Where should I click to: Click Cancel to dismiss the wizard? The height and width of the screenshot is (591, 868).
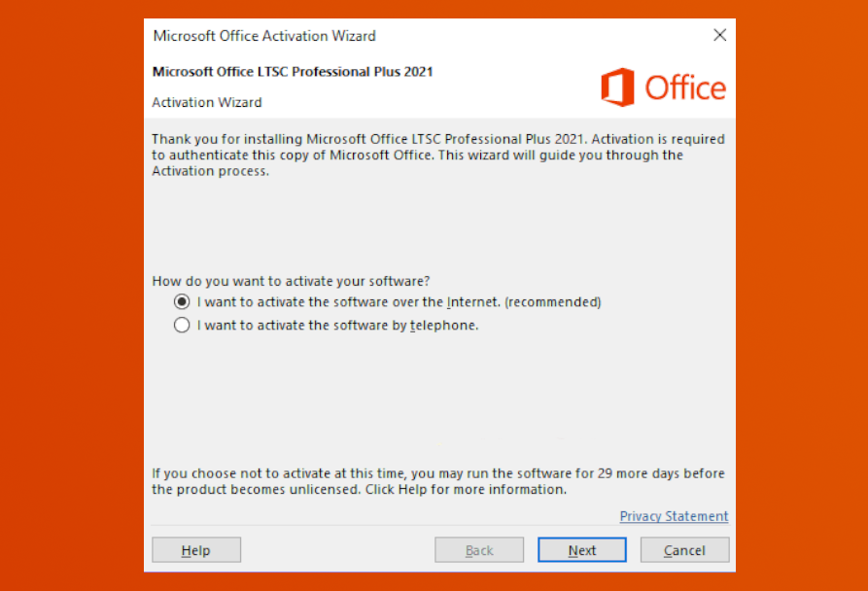pos(684,549)
